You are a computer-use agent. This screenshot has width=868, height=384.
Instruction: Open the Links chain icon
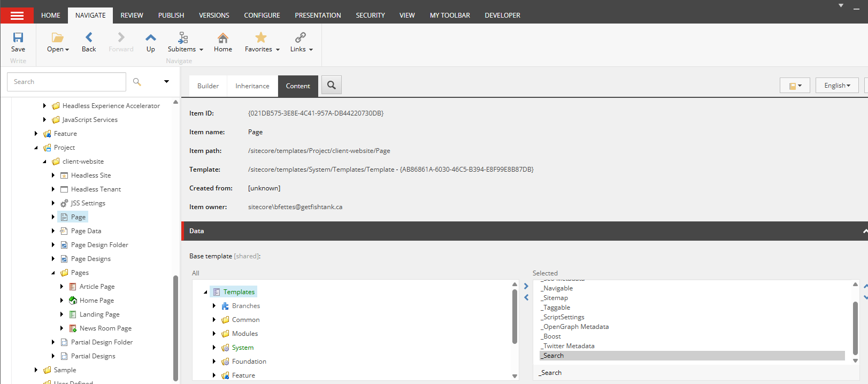301,37
